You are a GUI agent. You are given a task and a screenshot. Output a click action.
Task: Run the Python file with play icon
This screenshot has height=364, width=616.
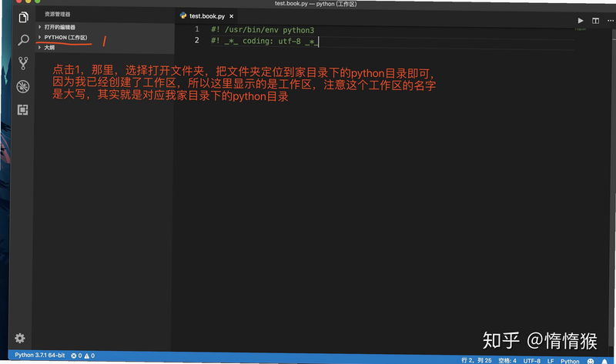(581, 21)
